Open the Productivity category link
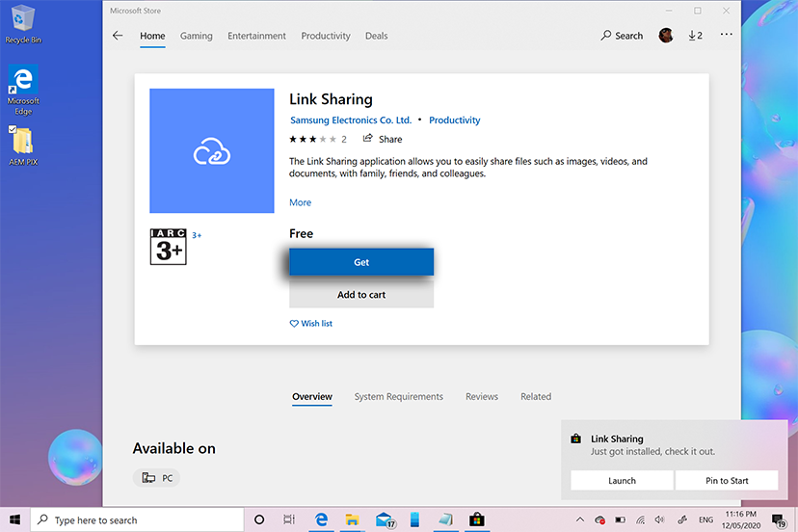 click(x=455, y=120)
